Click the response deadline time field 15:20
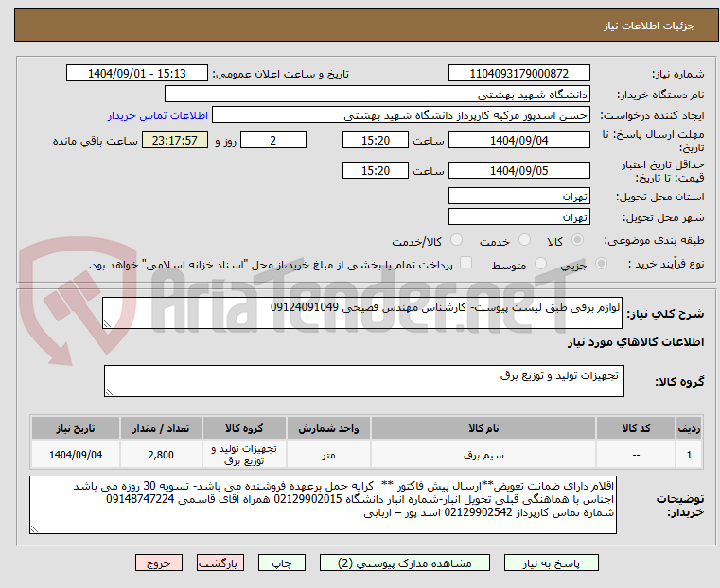The image size is (720, 588). [376, 140]
